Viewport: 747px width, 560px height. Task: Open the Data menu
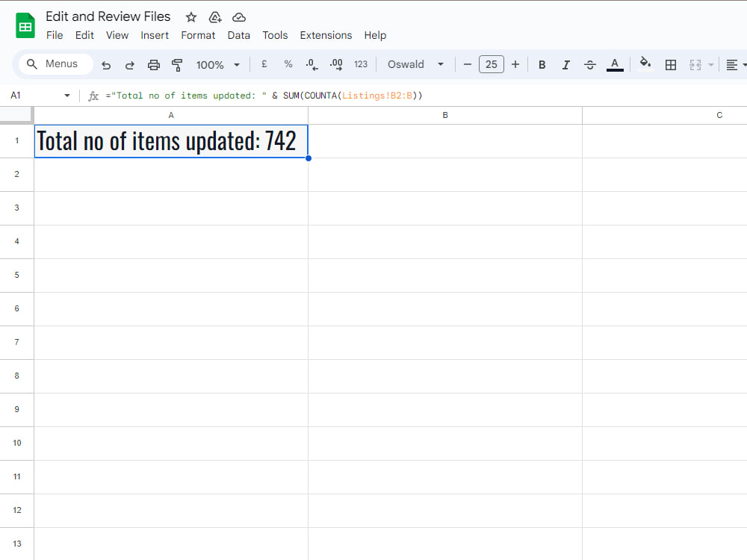[239, 35]
